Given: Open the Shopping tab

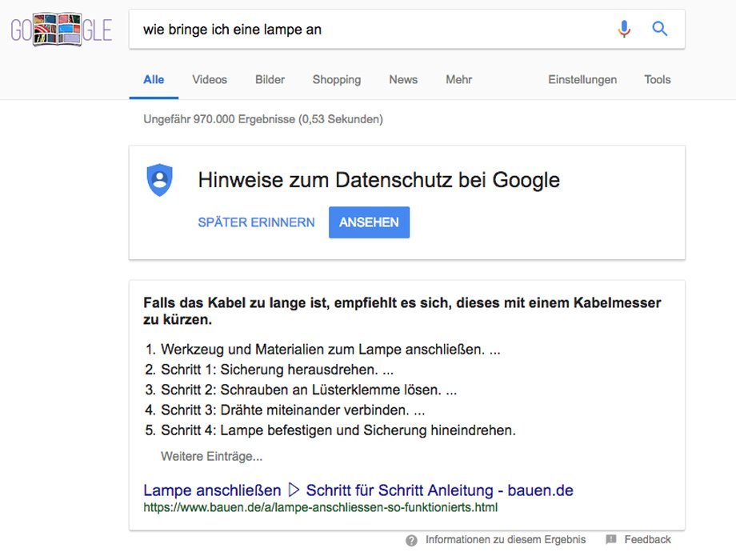Looking at the screenshot, I should pyautogui.click(x=336, y=79).
